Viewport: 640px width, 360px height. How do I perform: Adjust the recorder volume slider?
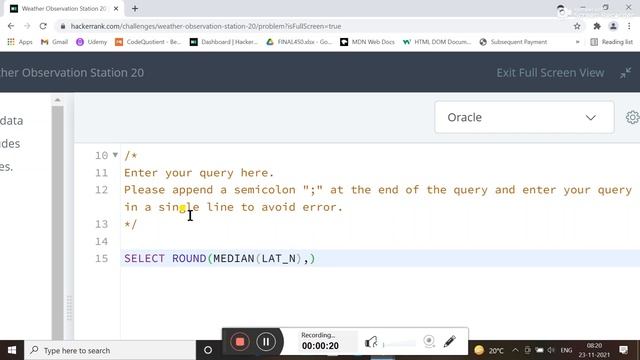point(399,344)
